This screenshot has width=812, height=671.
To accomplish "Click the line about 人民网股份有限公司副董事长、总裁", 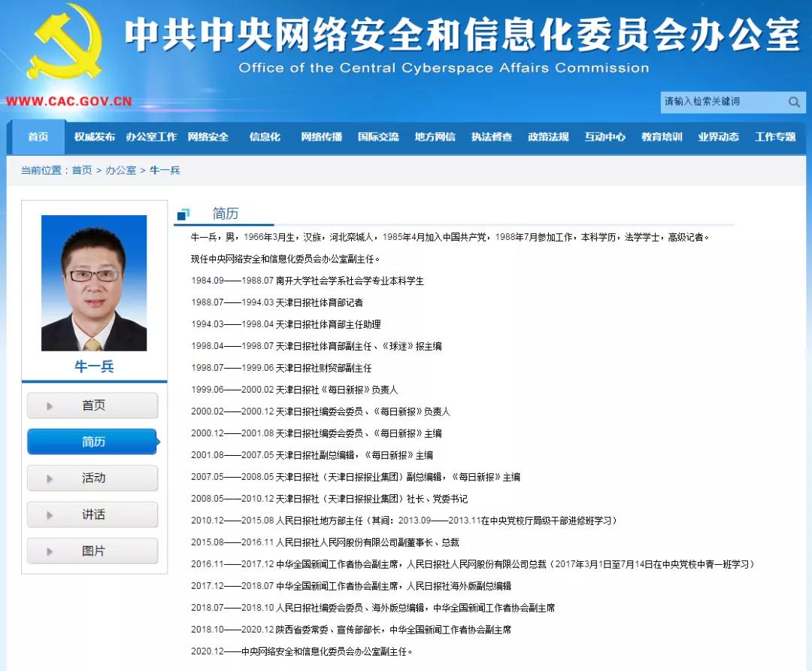I will coord(325,542).
